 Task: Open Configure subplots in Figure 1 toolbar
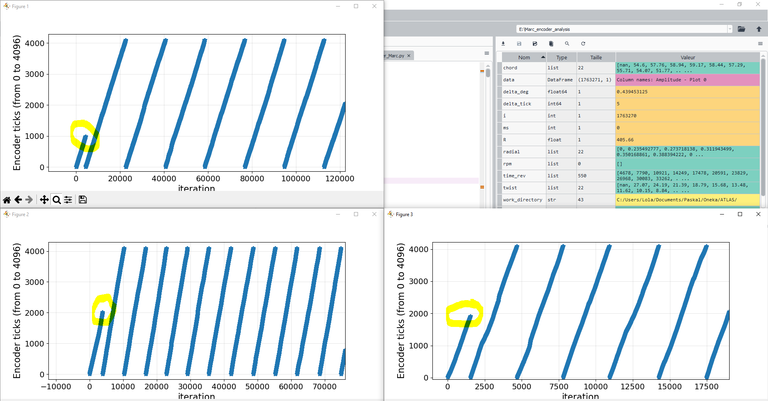[x=68, y=200]
